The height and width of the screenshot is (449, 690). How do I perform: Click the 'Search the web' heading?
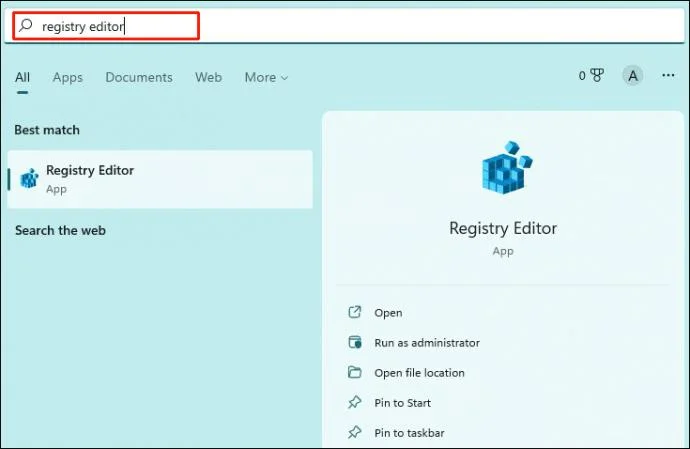pyautogui.click(x=60, y=230)
